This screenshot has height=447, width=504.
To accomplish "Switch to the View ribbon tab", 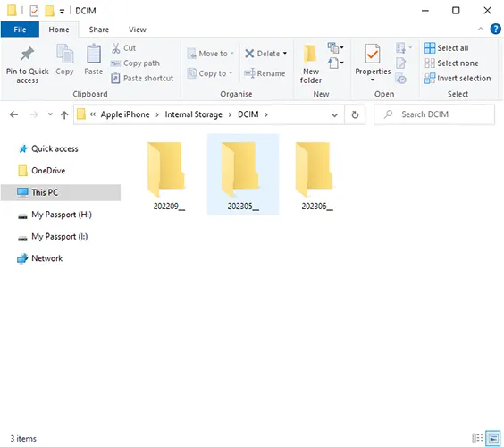I will (138, 30).
